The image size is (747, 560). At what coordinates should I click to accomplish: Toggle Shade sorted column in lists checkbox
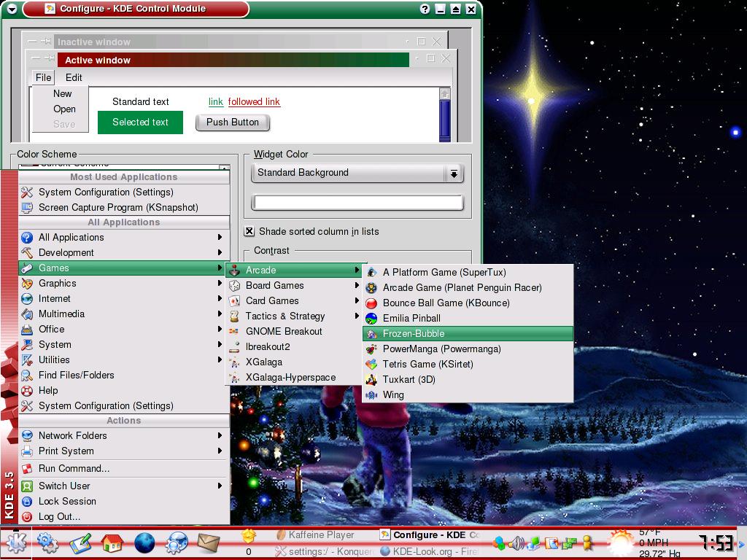pyautogui.click(x=249, y=231)
